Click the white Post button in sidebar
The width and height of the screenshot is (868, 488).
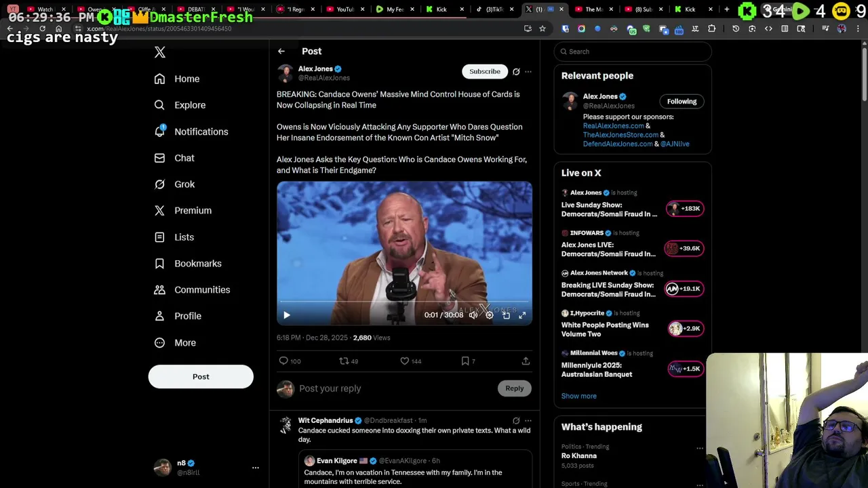coord(201,377)
